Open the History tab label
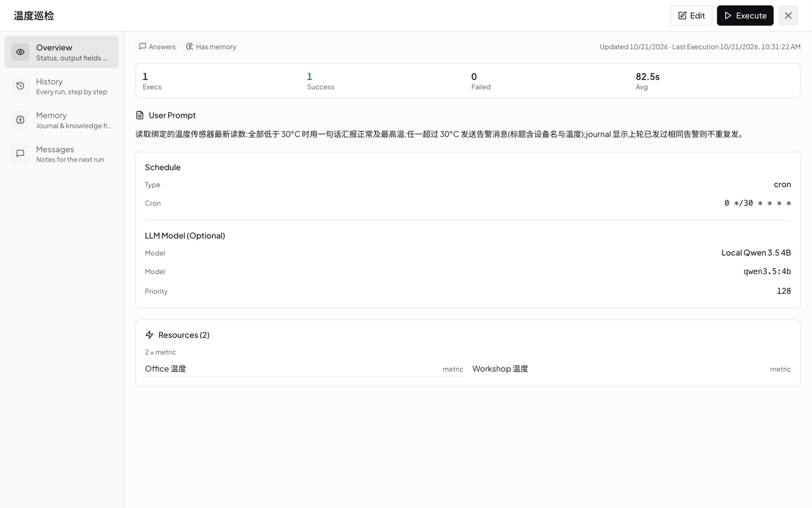812x508 pixels. click(49, 81)
